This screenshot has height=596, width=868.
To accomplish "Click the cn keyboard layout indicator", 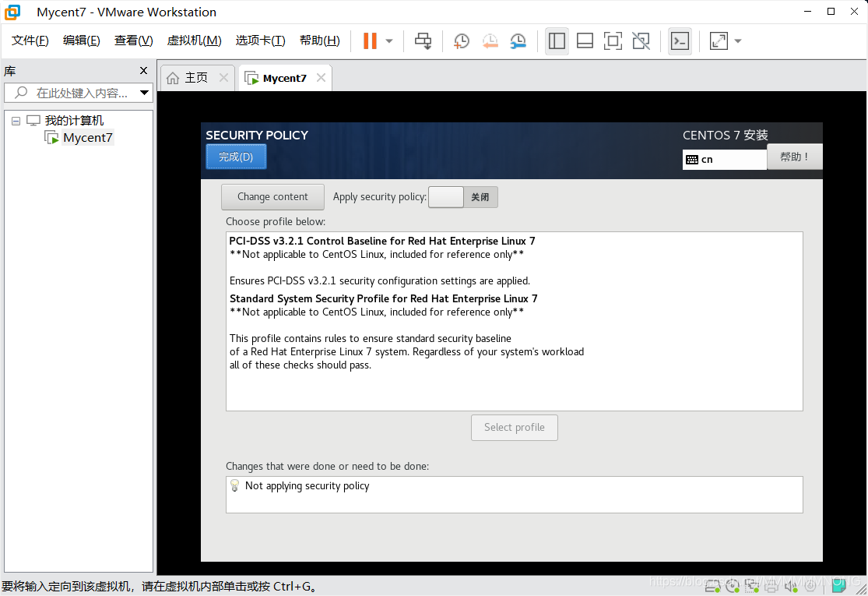I will tap(724, 160).
